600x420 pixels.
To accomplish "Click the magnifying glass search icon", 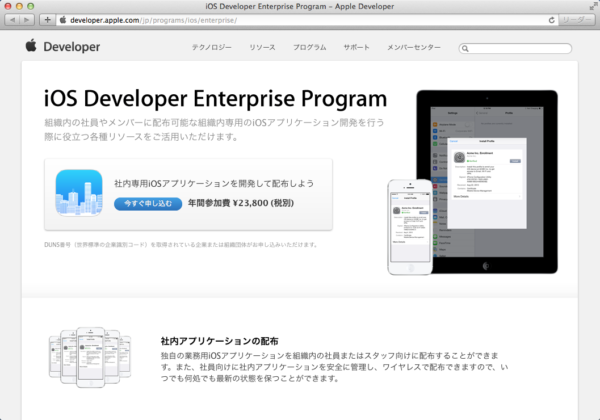I will (465, 49).
